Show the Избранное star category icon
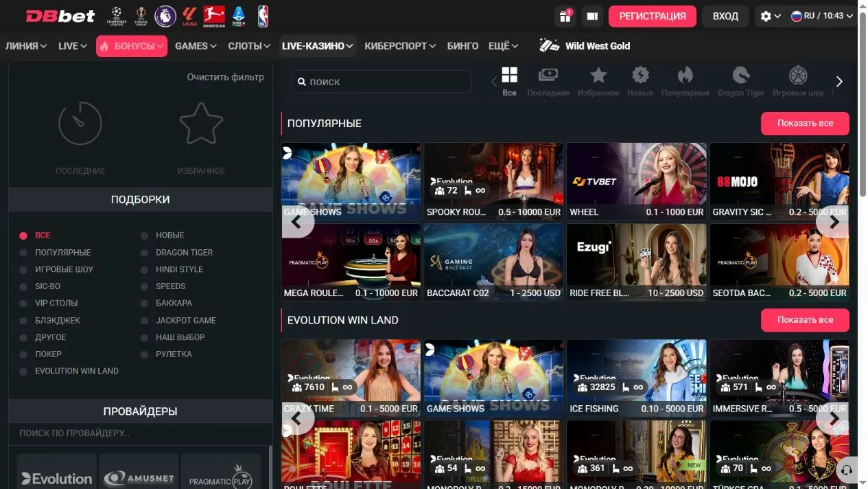This screenshot has width=868, height=489. tap(598, 81)
